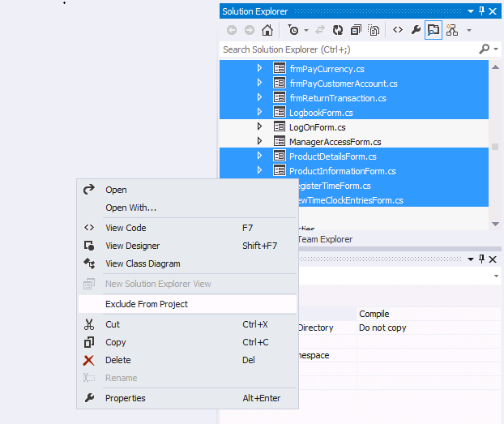Choose View Designer in context menu

[187, 246]
